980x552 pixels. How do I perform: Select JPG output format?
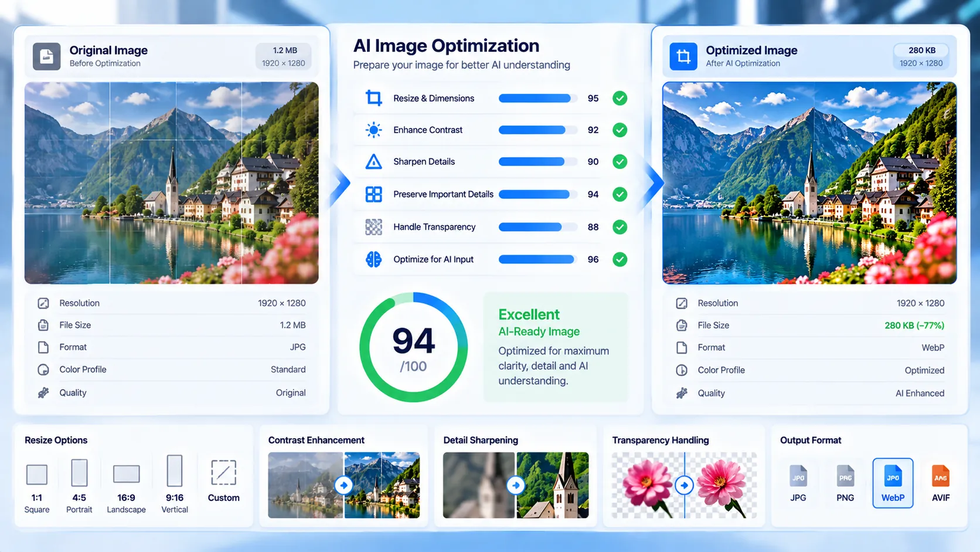[x=798, y=483]
